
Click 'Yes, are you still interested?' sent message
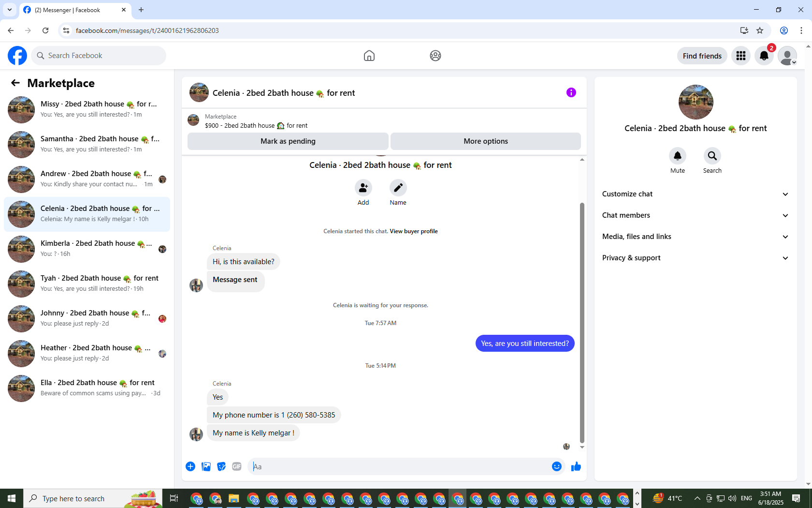[x=525, y=344]
